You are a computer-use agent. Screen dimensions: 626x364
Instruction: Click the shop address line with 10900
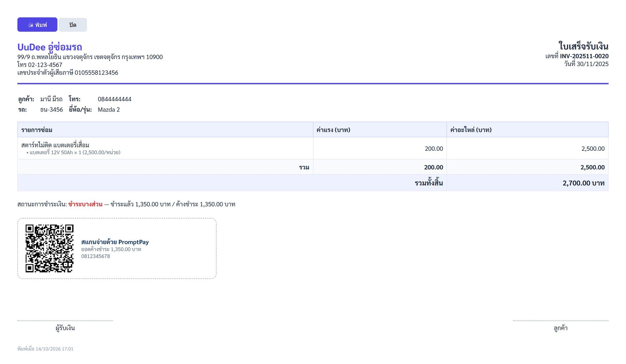click(90, 57)
